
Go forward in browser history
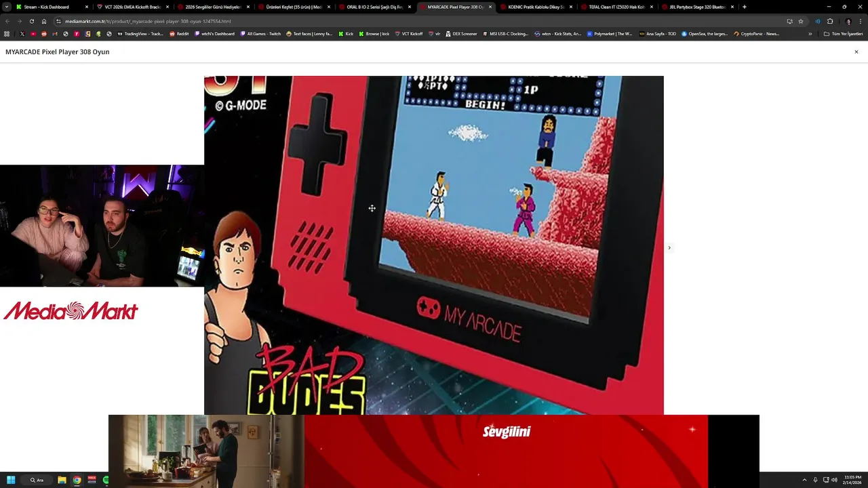coord(19,21)
